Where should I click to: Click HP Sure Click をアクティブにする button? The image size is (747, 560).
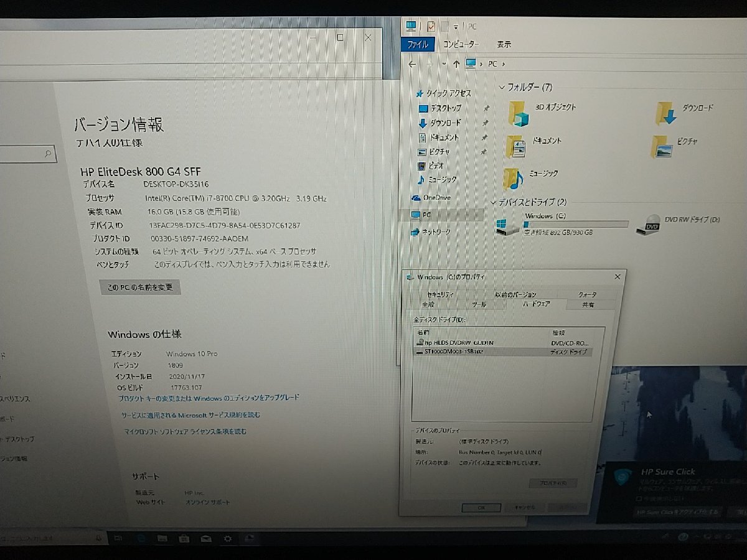point(678,513)
